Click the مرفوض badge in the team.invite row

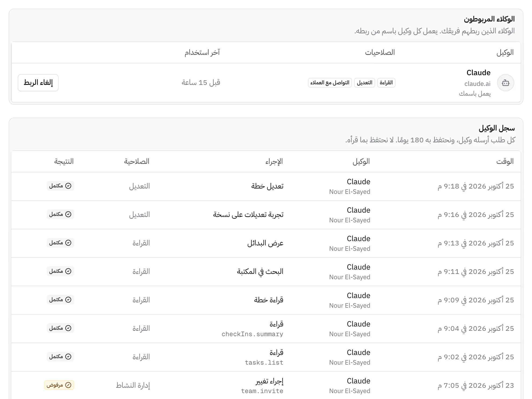tap(59, 385)
